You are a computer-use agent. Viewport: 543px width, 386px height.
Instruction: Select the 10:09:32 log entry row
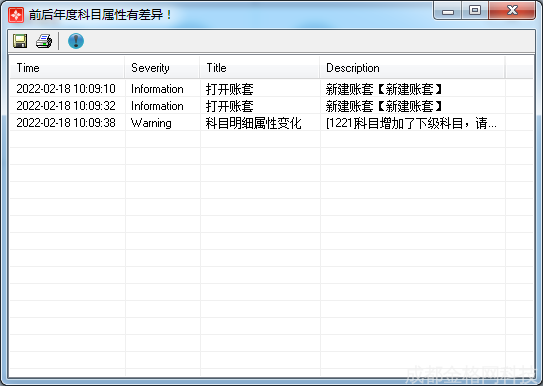pyautogui.click(x=271, y=106)
